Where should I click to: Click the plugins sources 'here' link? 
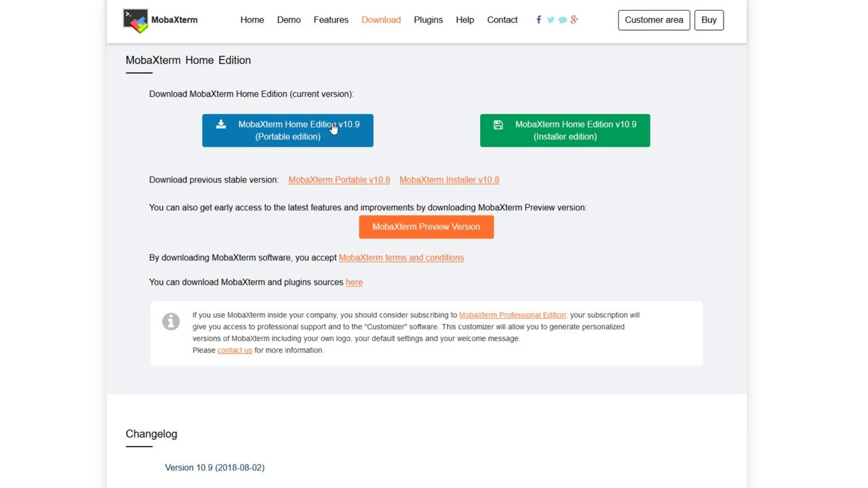354,282
